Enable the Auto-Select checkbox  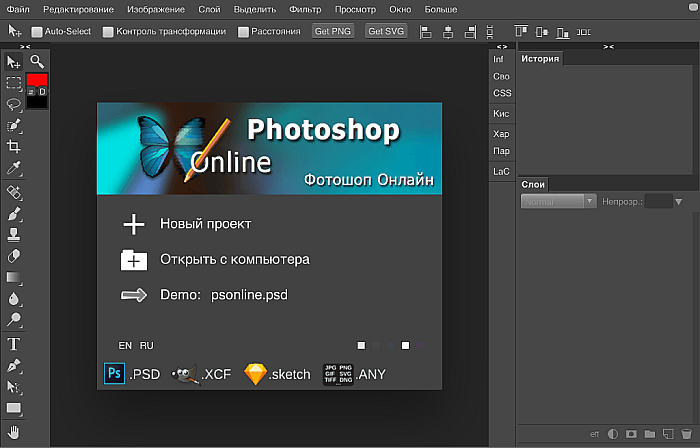point(37,32)
